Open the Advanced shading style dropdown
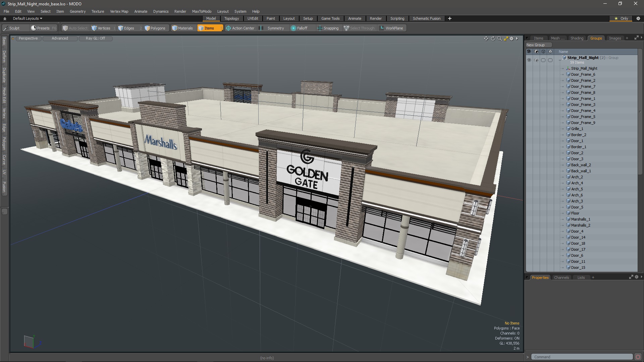This screenshot has width=644, height=362. click(60, 39)
